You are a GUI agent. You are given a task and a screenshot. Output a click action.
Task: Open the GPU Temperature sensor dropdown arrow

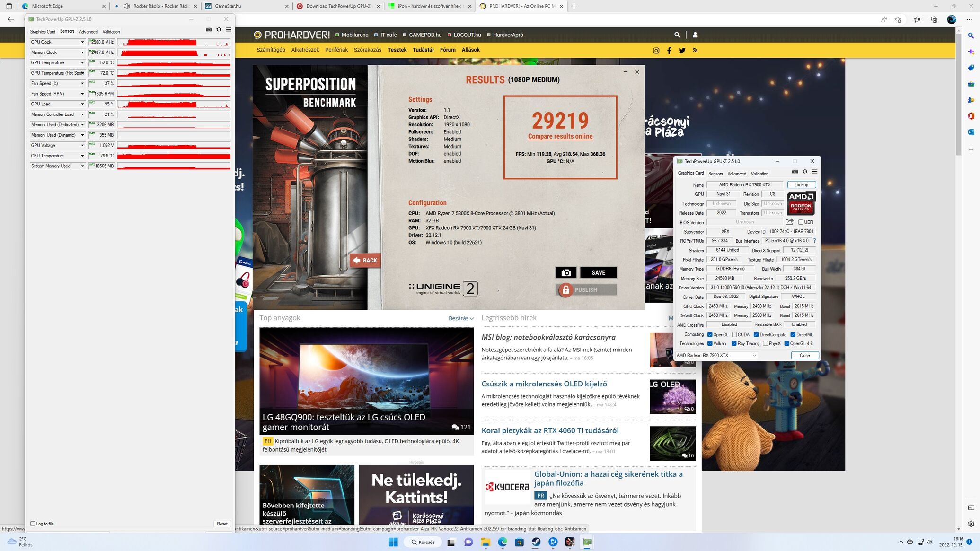[x=82, y=63]
